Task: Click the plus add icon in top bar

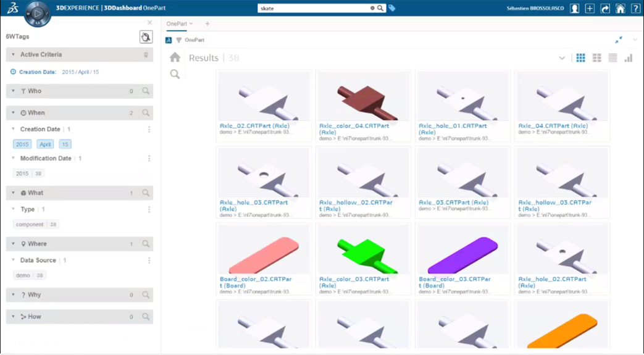Action: pyautogui.click(x=590, y=8)
